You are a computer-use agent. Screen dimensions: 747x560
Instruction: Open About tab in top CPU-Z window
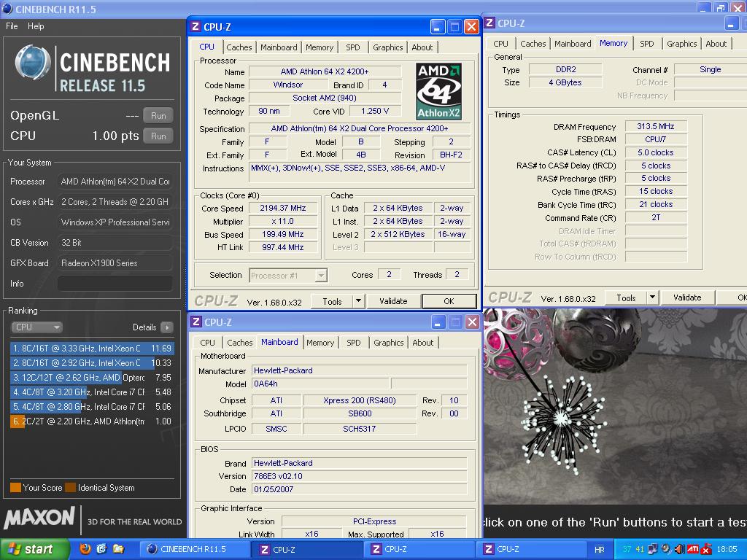(422, 47)
